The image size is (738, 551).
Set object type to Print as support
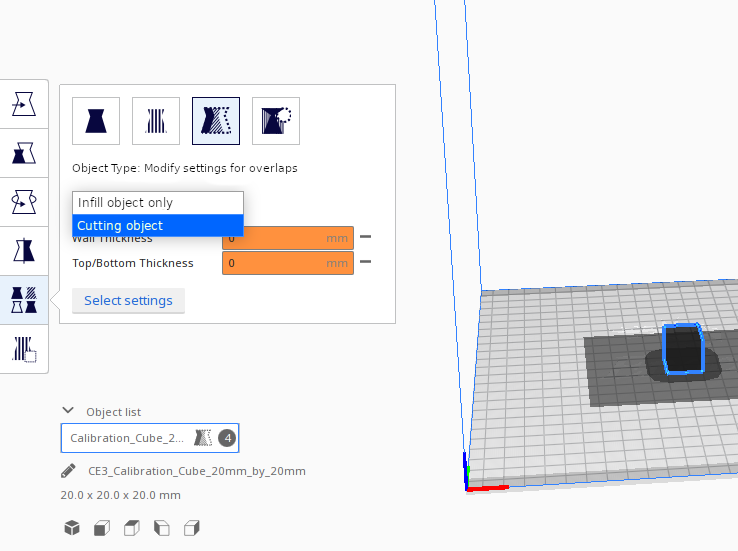click(x=156, y=121)
